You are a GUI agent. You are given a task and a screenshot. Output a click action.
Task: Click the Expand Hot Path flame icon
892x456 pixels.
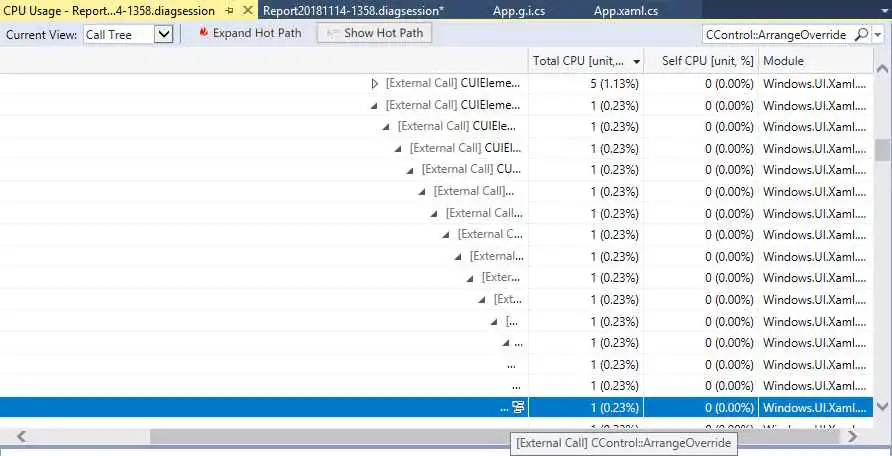pos(204,33)
